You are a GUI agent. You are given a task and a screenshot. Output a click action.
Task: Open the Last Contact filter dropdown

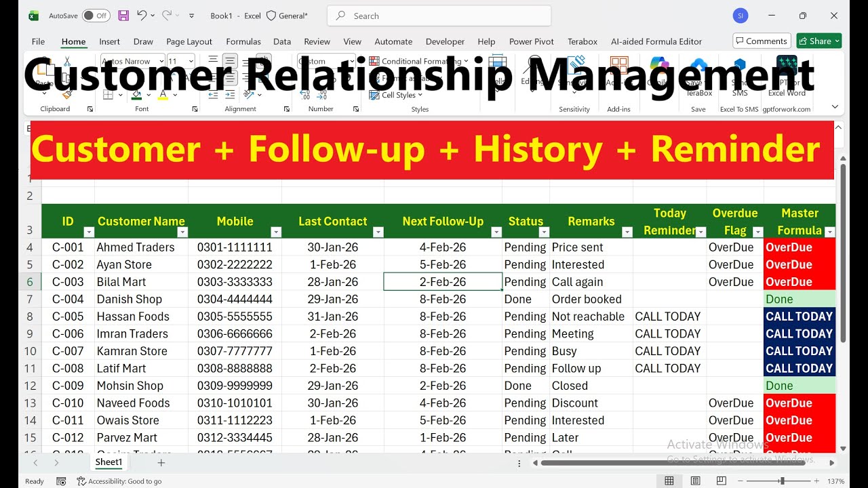tap(378, 232)
